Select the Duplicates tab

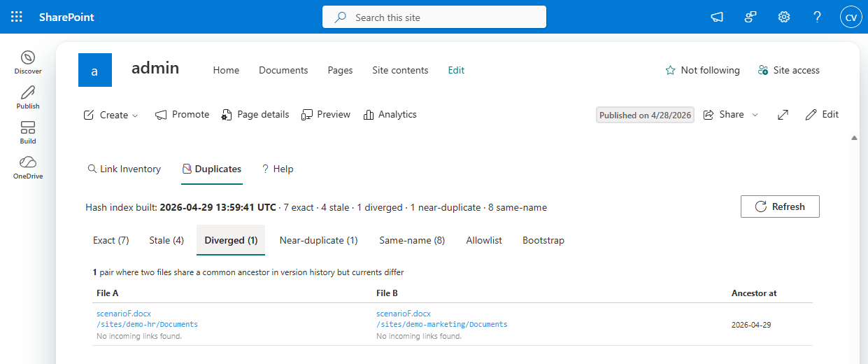pos(212,169)
